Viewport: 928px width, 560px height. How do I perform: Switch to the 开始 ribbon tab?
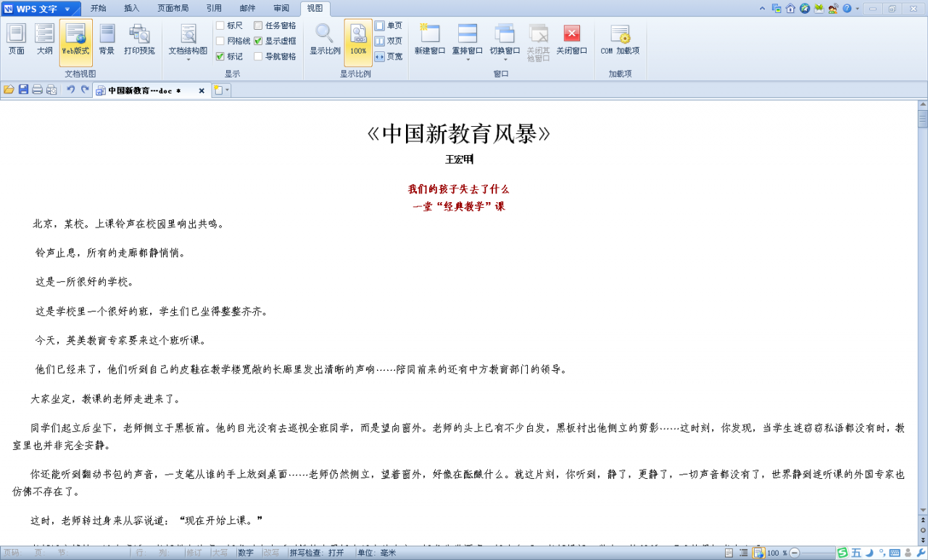tap(98, 9)
